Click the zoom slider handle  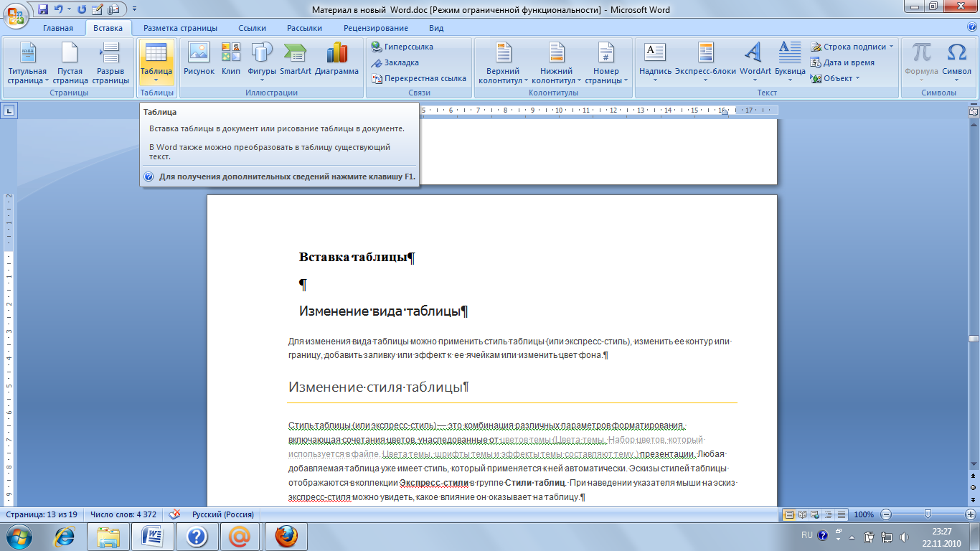coord(928,514)
